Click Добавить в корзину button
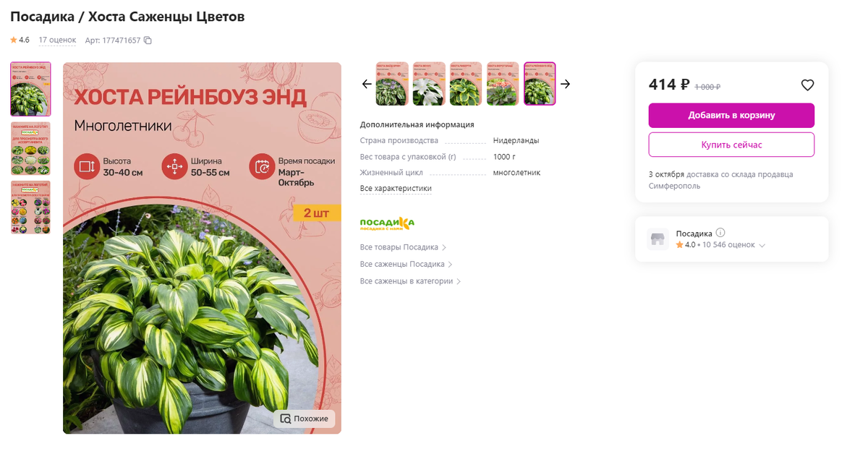Viewport: 868px width, 454px height. 731,116
